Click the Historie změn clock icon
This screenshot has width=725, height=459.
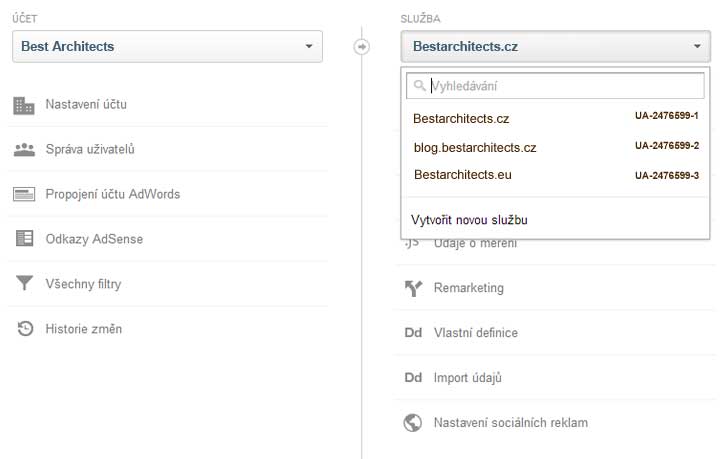[25, 328]
